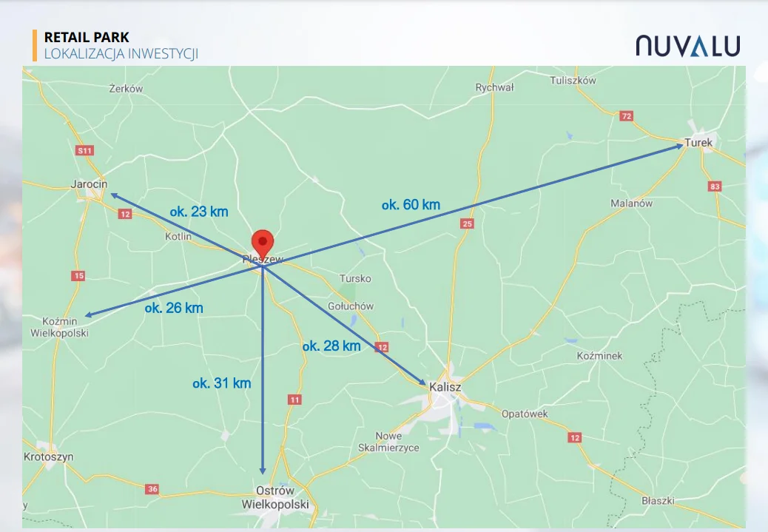Click the 'ok. 31 km' distance label

(x=222, y=383)
